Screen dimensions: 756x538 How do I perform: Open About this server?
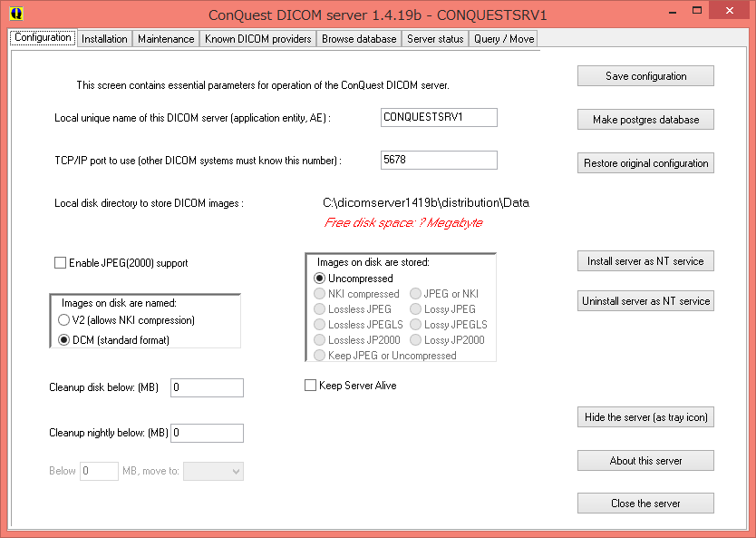pos(645,461)
